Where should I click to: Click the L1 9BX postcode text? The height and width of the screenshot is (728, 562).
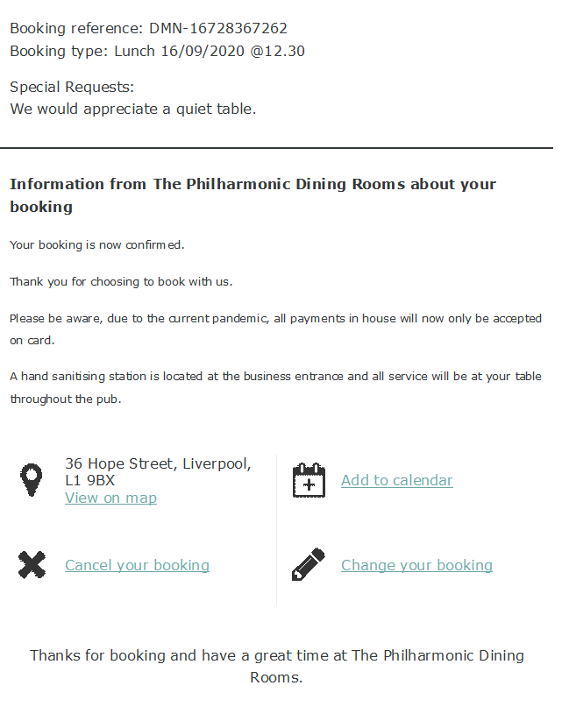(x=89, y=480)
